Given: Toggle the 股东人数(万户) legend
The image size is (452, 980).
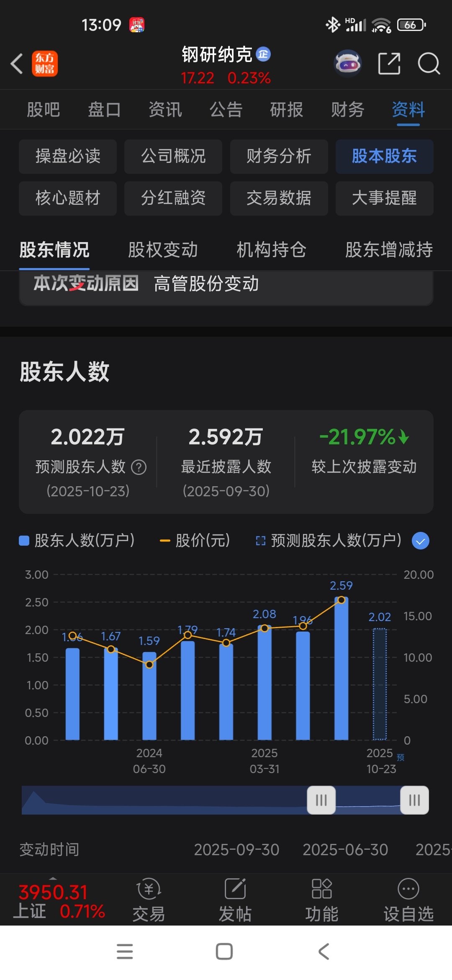Looking at the screenshot, I should click(x=77, y=541).
